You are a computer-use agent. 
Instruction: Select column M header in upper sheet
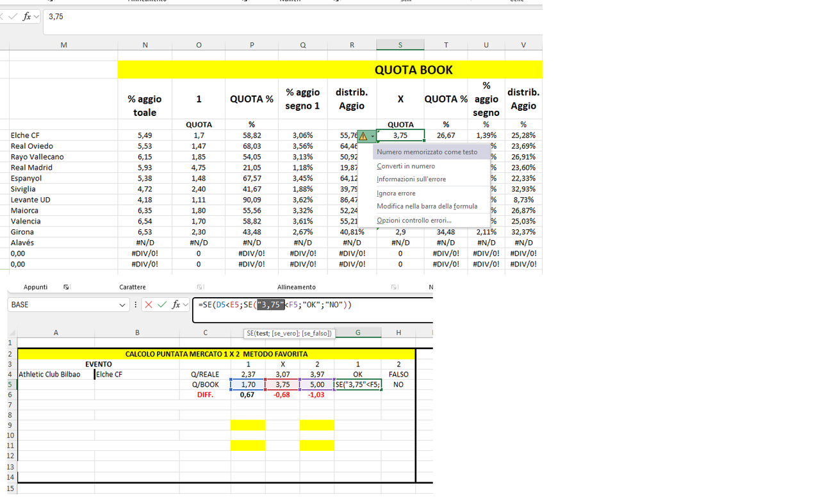pos(63,45)
